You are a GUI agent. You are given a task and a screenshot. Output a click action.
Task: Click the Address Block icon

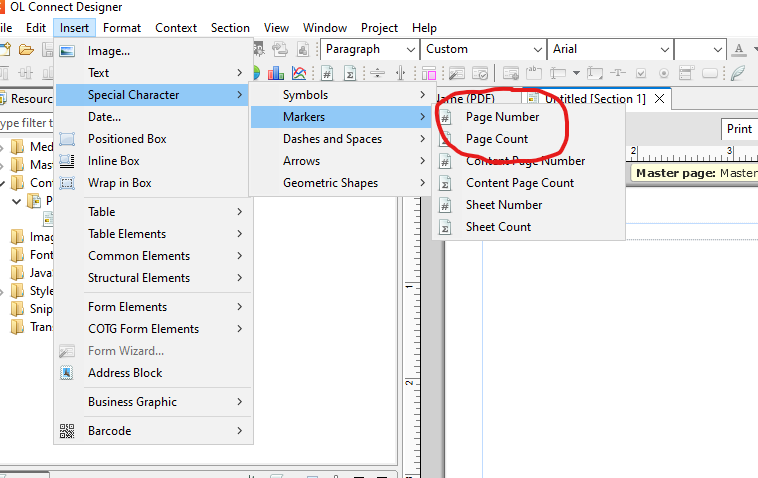point(68,373)
